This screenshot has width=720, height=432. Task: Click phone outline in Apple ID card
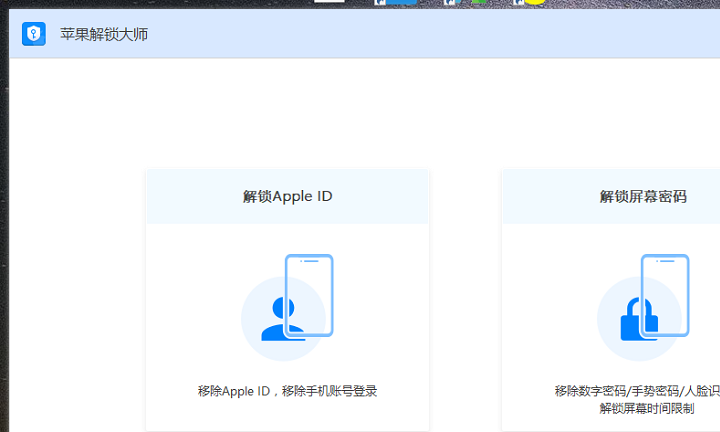(309, 294)
